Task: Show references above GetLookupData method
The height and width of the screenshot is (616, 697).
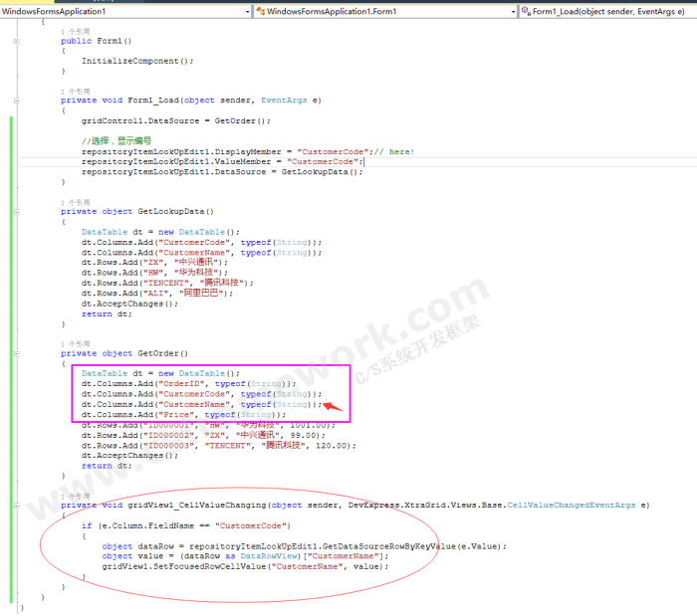Action: click(75, 202)
